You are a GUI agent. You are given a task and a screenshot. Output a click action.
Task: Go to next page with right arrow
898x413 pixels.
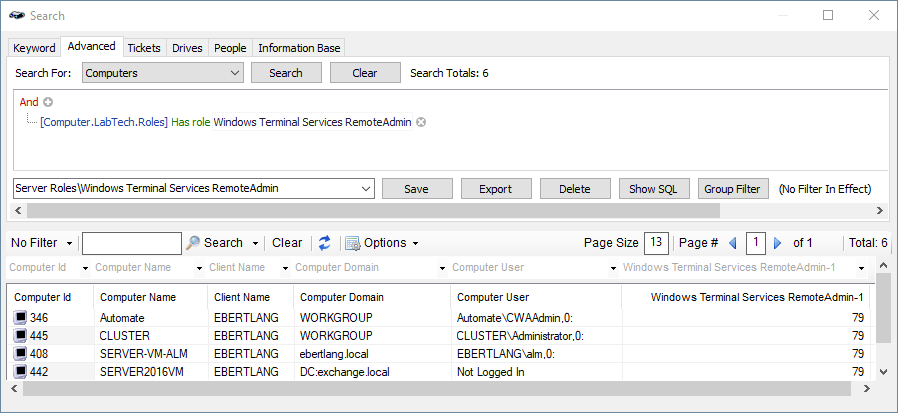click(x=777, y=243)
